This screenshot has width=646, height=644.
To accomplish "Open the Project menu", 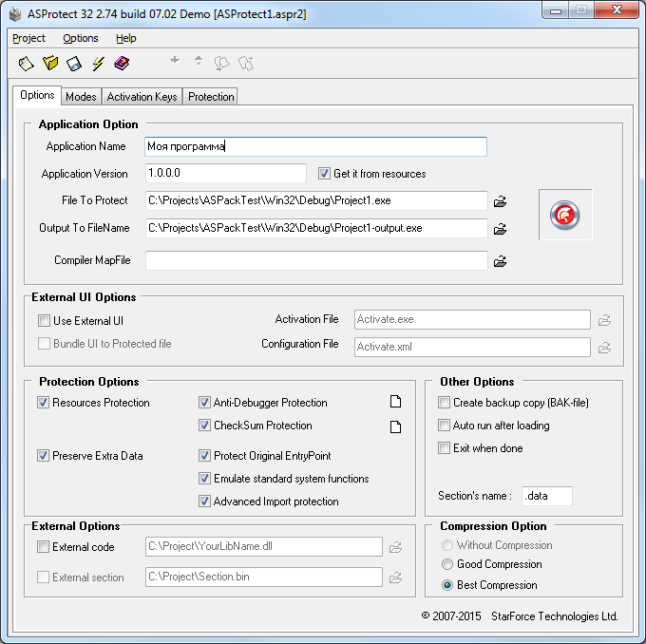I will click(28, 38).
